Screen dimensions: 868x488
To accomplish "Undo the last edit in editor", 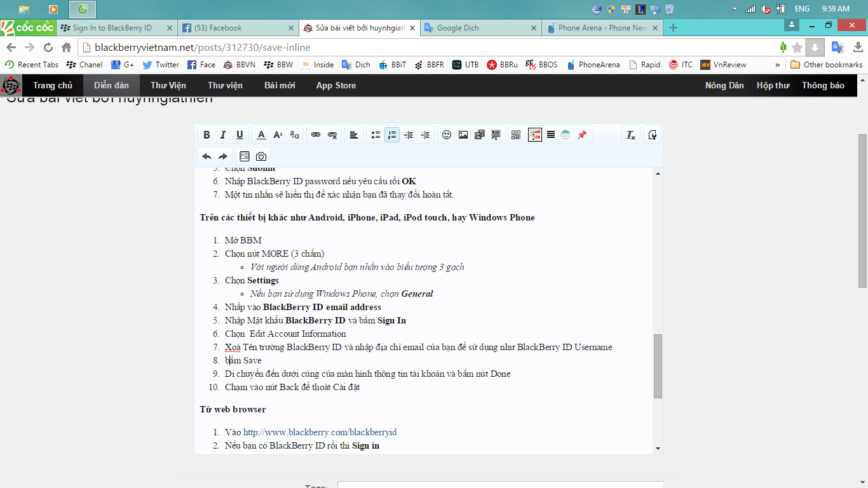I will 207,156.
